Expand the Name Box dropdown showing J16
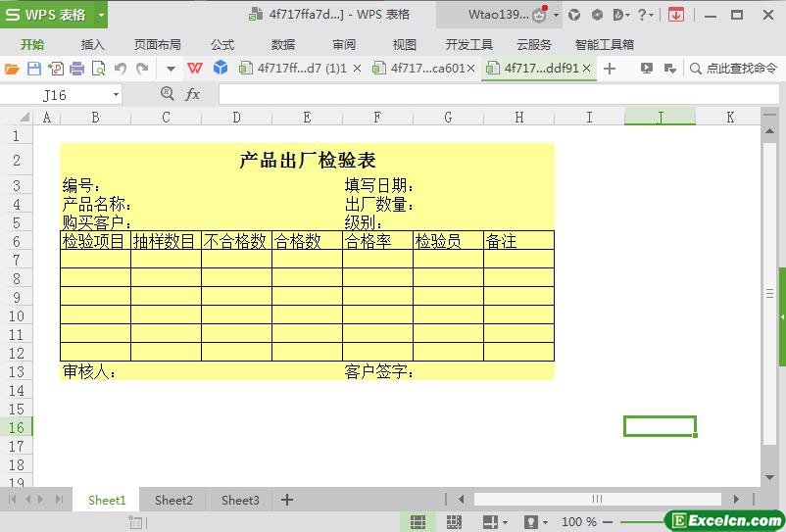Viewport: 786px width, 532px height. tap(116, 95)
